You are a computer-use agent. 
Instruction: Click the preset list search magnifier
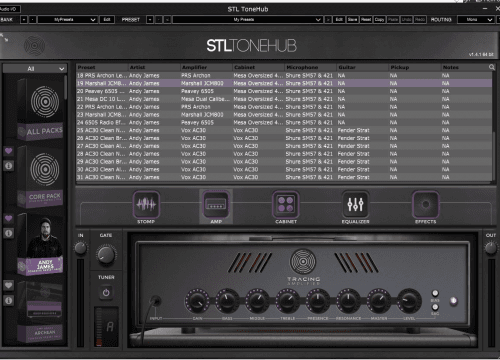click(492, 67)
